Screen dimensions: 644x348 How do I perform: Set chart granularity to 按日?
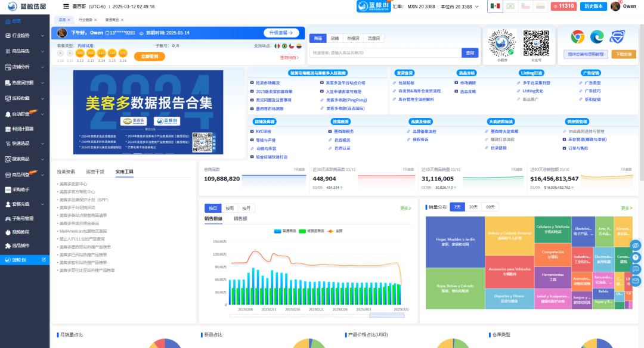point(213,209)
